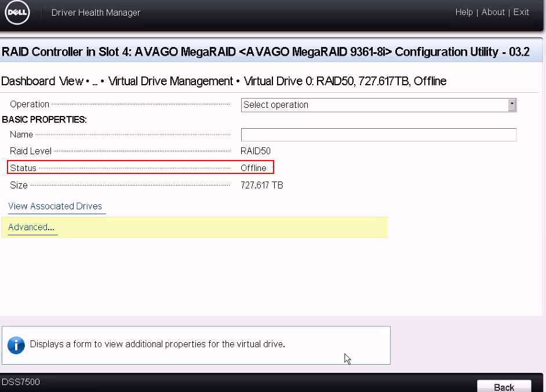
Task: Click the RAID50 raid level value
Action: [x=256, y=151]
